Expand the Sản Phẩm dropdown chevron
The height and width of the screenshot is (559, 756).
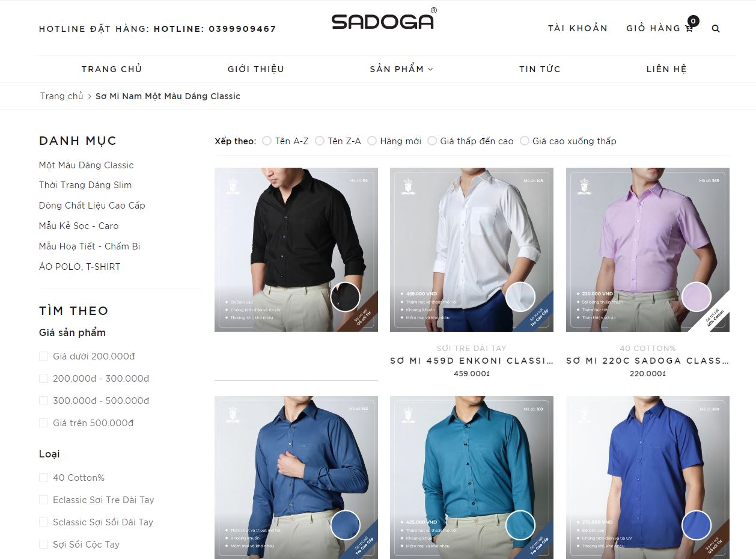(x=430, y=69)
